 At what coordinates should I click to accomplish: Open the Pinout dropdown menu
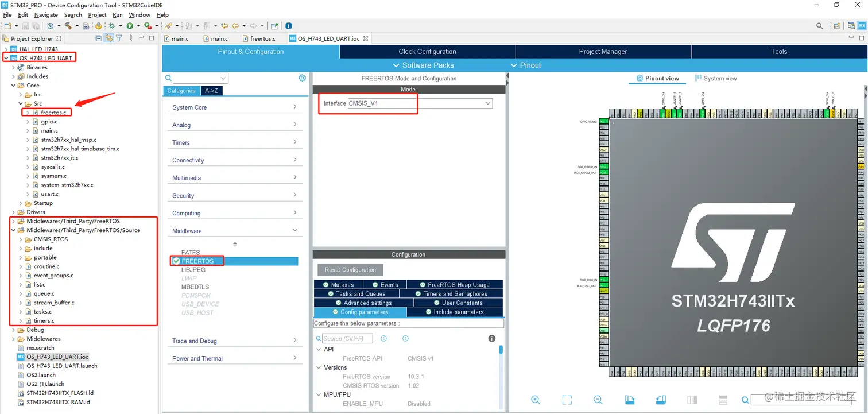point(525,65)
